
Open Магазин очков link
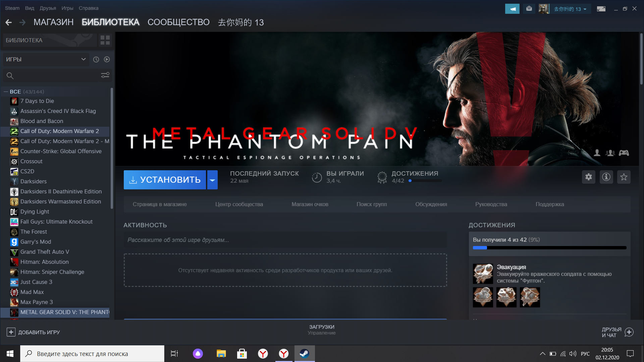(310, 204)
